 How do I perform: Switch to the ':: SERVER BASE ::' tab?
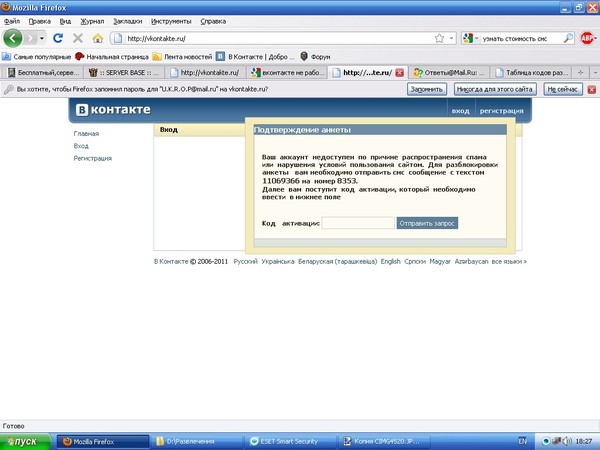click(124, 72)
